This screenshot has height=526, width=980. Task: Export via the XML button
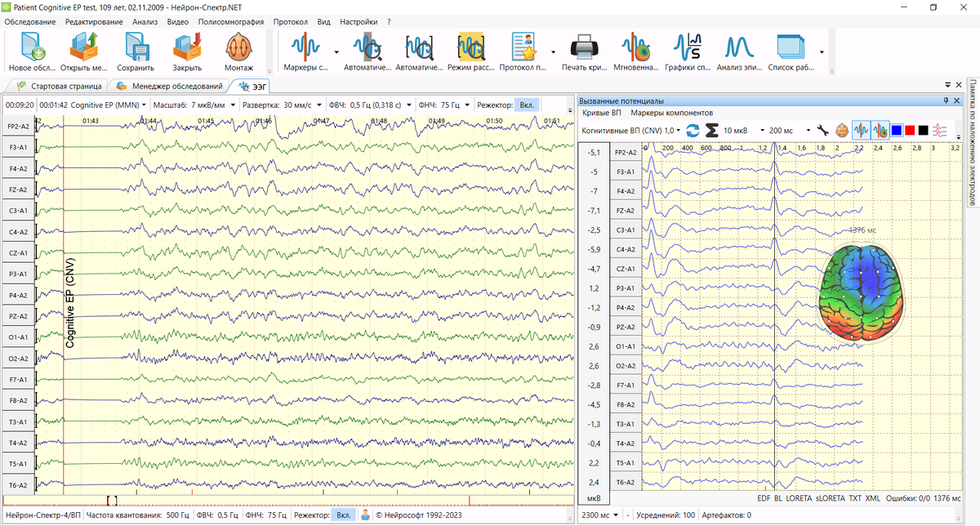[x=873, y=497]
